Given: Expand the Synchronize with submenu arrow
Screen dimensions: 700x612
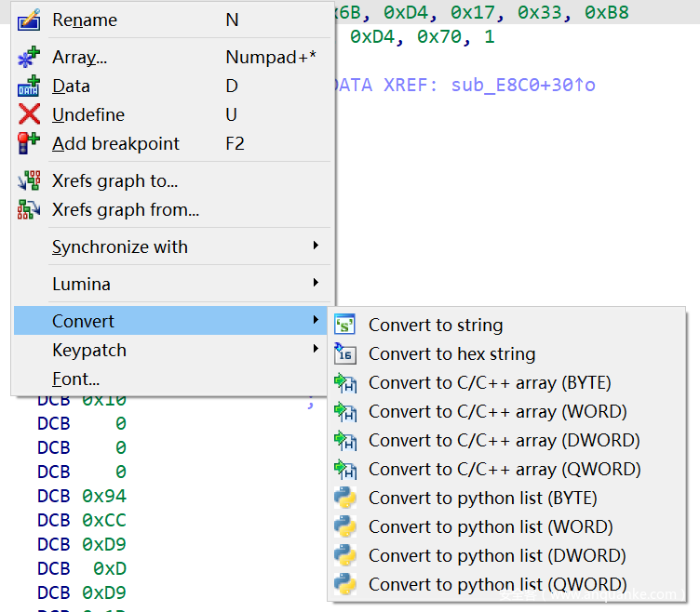Looking at the screenshot, I should 316,246.
